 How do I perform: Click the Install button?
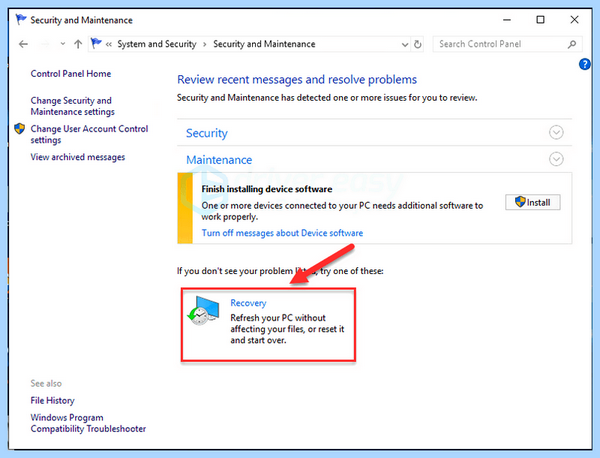533,202
